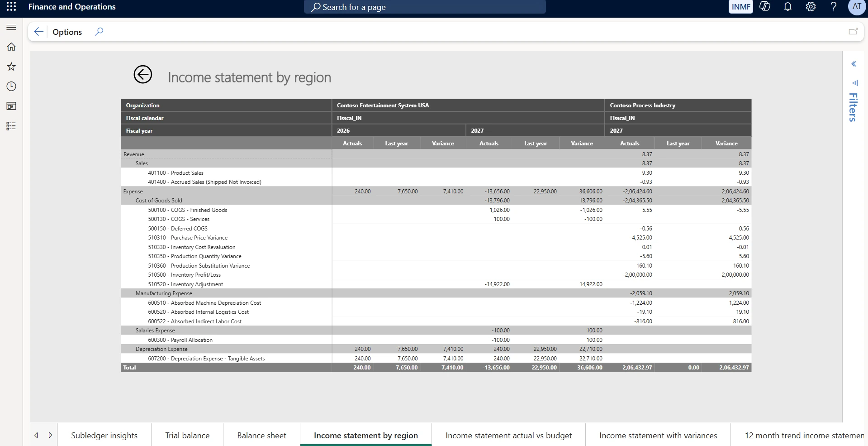Open Copilot icon in the top bar

(x=765, y=7)
